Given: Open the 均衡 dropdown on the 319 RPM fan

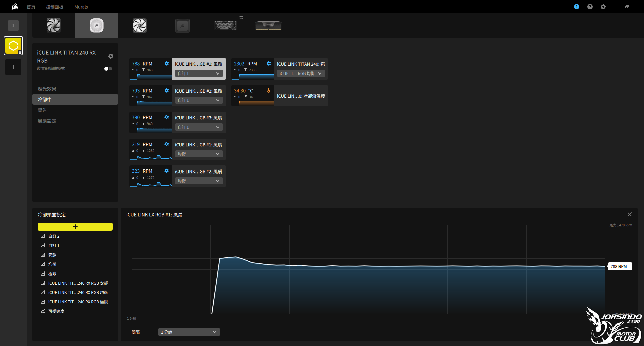Looking at the screenshot, I should [x=199, y=154].
